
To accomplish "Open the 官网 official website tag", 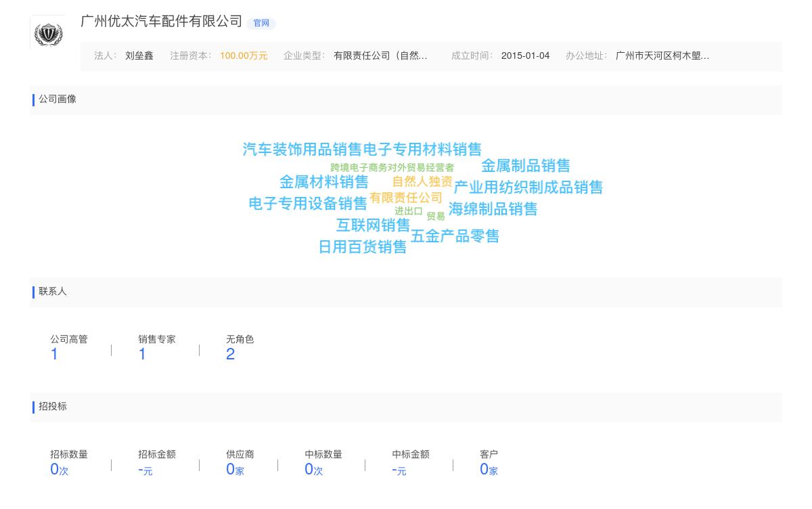I will pyautogui.click(x=261, y=23).
